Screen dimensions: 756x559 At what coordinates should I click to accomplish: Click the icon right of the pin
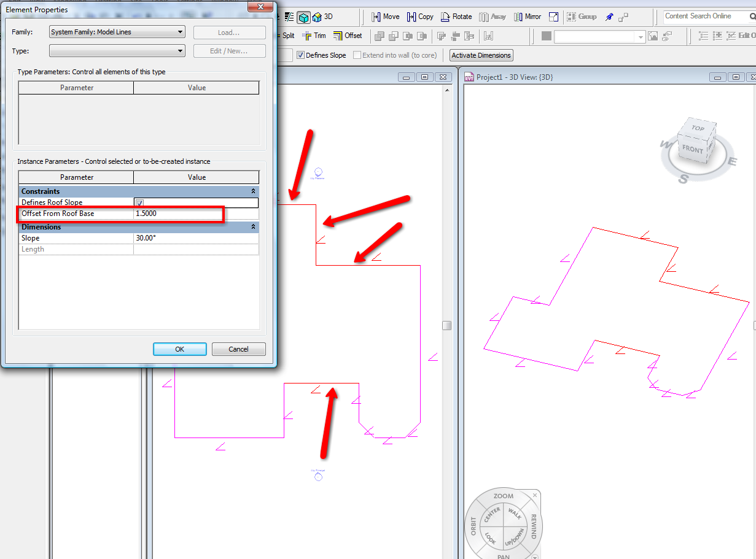(623, 17)
